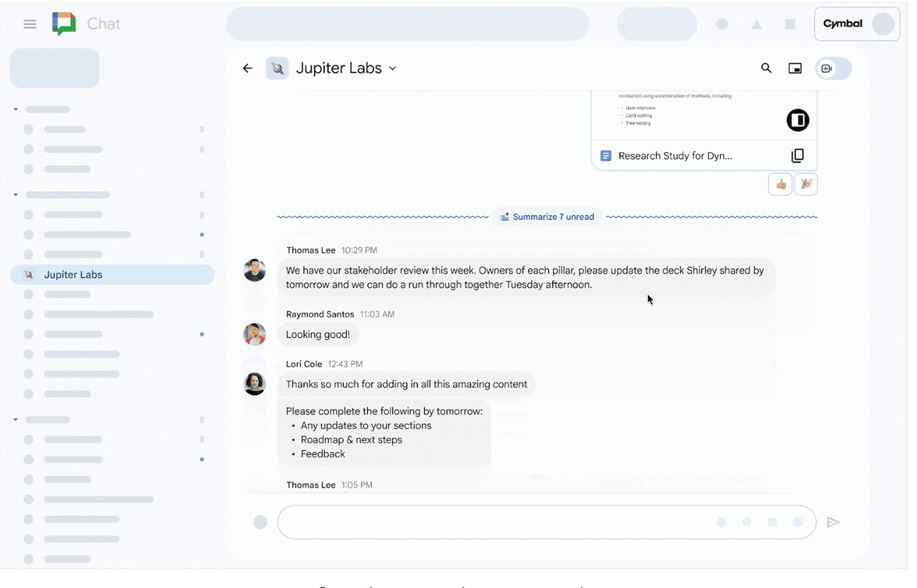Search within the Jupiter Labs conversation
This screenshot has height=588, width=917.
tap(766, 68)
